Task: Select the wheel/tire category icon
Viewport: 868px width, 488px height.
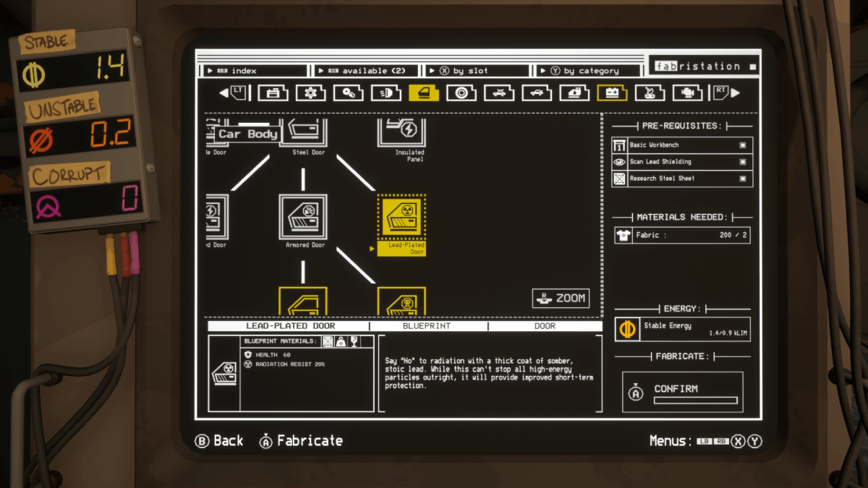Action: (461, 93)
